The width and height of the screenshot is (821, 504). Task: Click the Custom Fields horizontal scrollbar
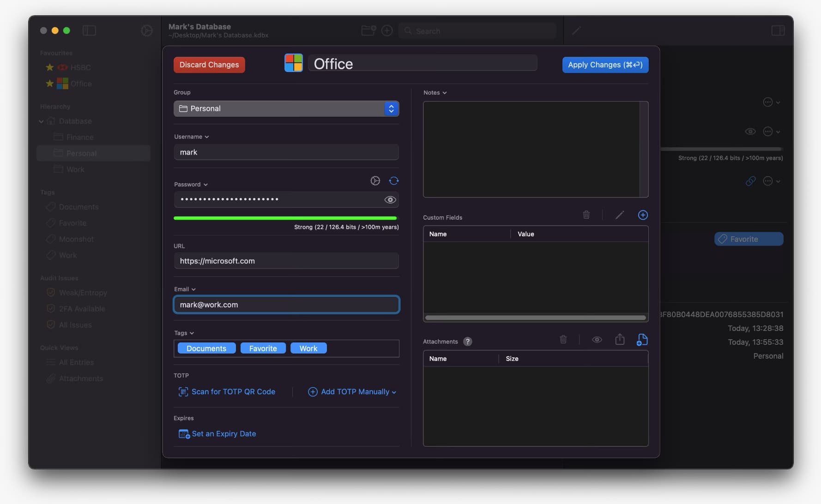tap(535, 318)
